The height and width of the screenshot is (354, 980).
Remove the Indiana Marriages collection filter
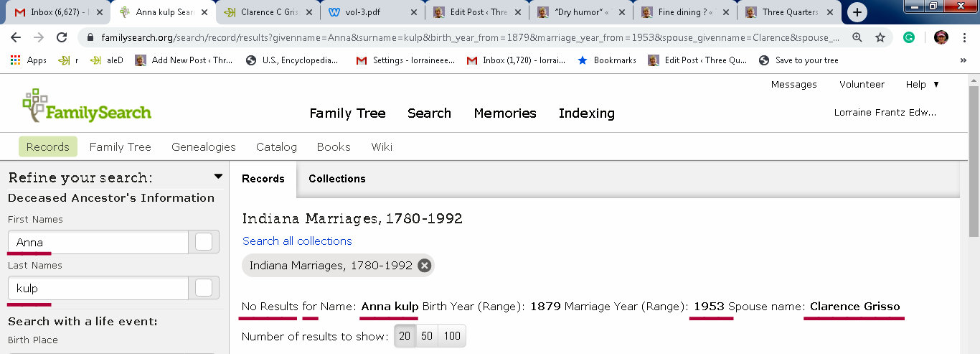coord(425,266)
